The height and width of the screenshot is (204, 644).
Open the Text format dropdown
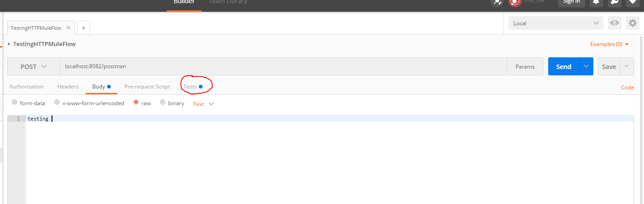point(203,104)
